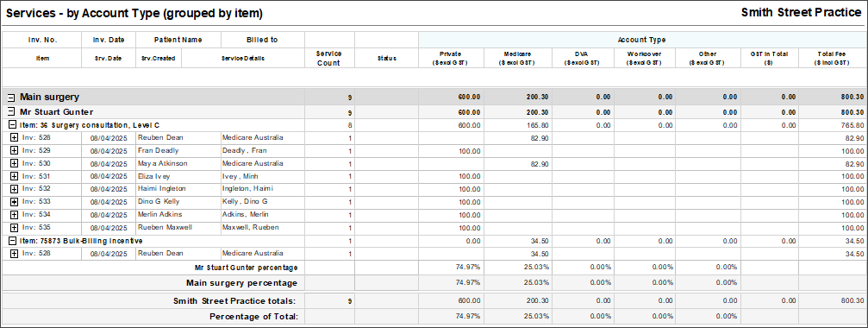This screenshot has width=868, height=328.
Task: Collapse the Main surgery group
Action: pyautogui.click(x=11, y=98)
